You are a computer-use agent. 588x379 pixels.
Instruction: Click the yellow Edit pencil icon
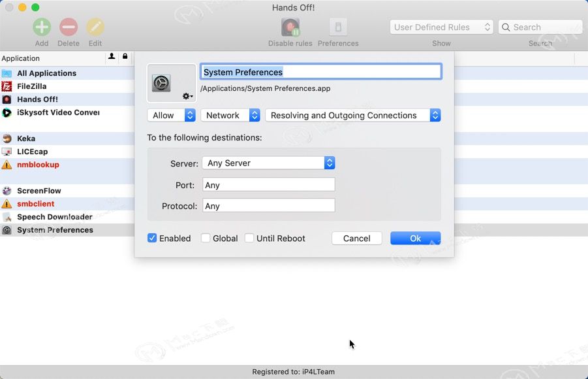(95, 27)
